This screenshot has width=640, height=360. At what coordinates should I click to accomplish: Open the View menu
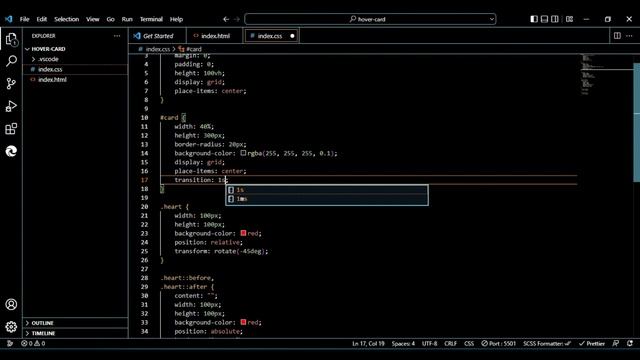(93, 19)
